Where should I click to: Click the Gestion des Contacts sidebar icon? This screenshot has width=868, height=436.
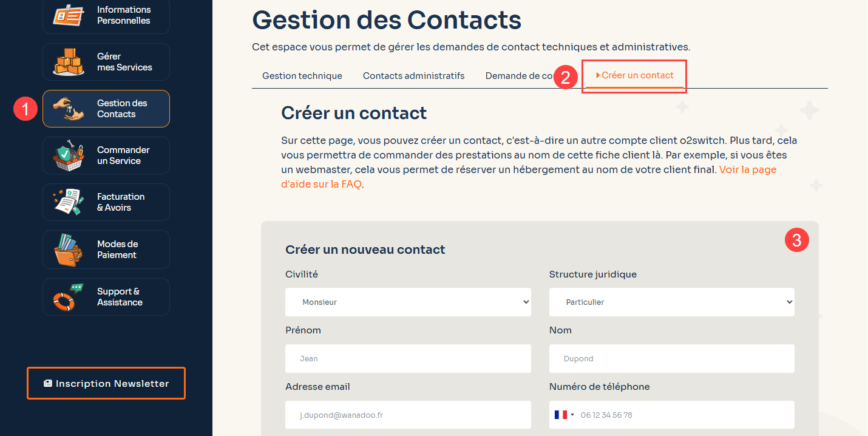[68, 108]
